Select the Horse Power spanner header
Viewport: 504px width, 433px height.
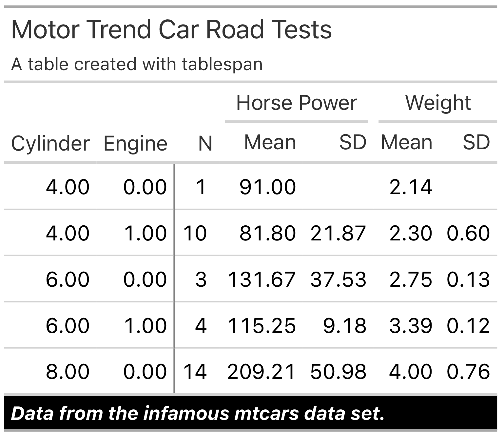(x=296, y=103)
